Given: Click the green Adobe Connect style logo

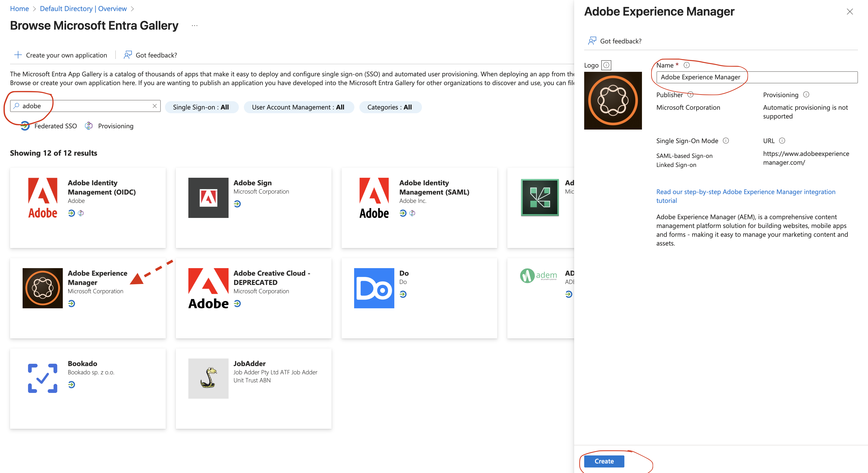Looking at the screenshot, I should tap(540, 198).
